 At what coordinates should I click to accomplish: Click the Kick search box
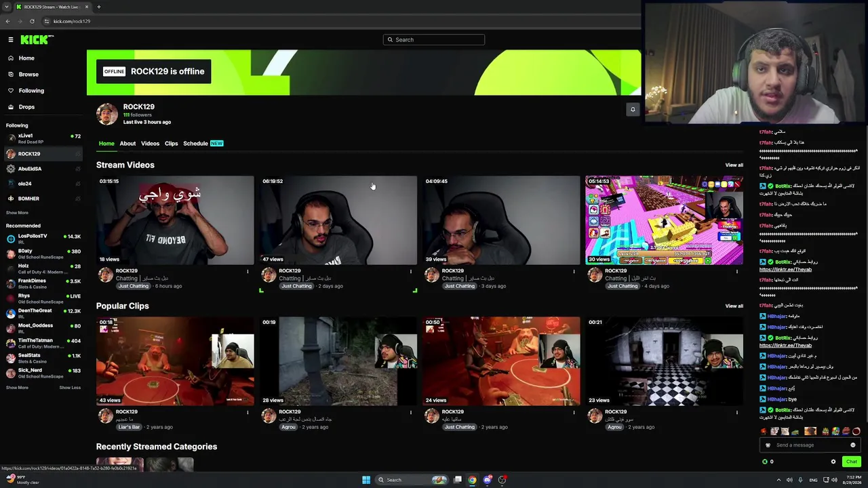click(434, 40)
